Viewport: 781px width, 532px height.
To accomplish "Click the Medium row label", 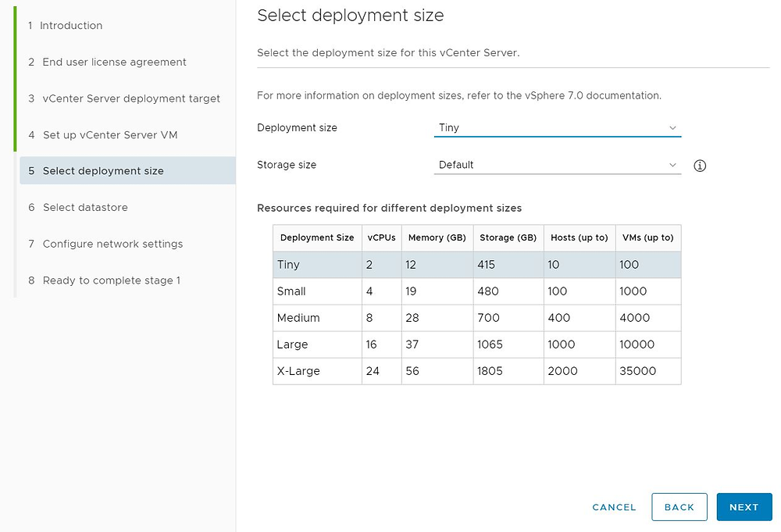I will (x=298, y=318).
